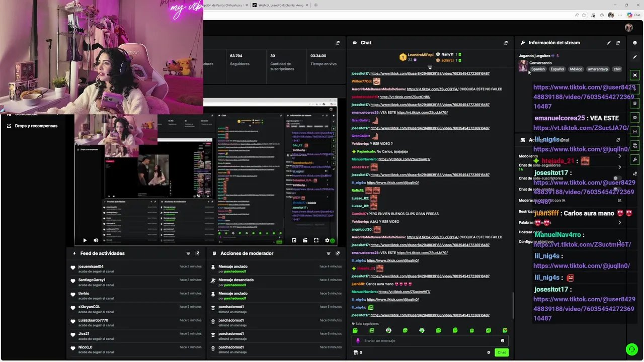Toggle Chat de solo-emotes switch
644x362 pixels.
617,189
